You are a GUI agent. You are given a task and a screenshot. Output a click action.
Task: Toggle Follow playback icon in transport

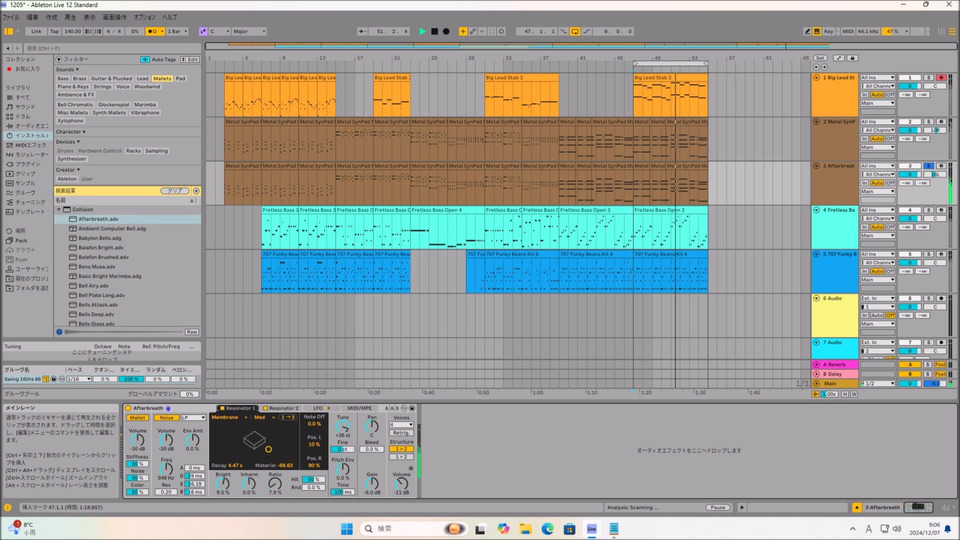(362, 31)
